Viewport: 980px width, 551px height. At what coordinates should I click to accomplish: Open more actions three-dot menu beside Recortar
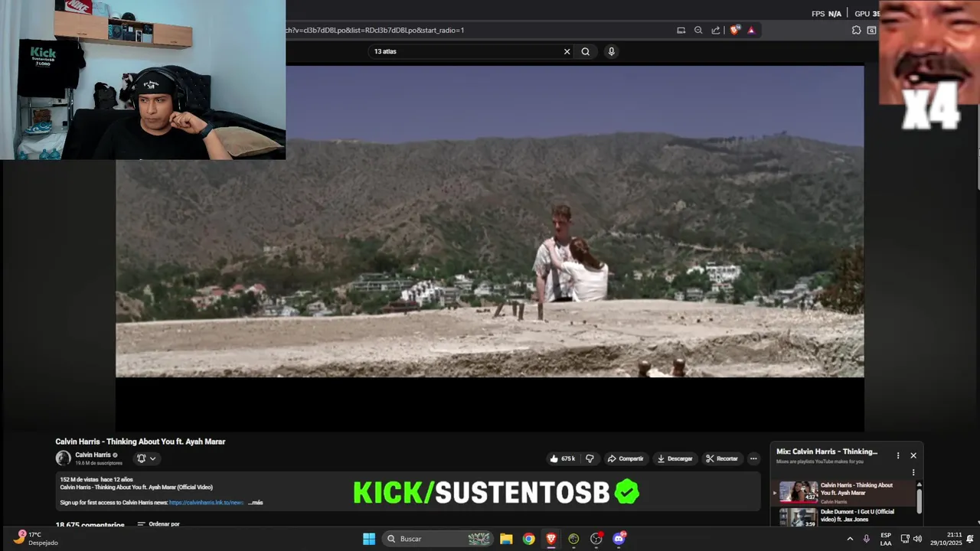coord(753,458)
